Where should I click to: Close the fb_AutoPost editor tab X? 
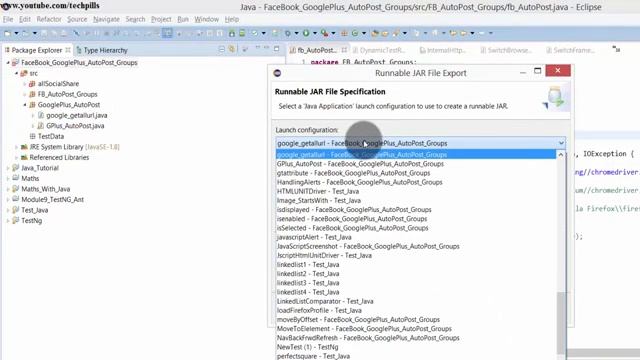point(344,50)
